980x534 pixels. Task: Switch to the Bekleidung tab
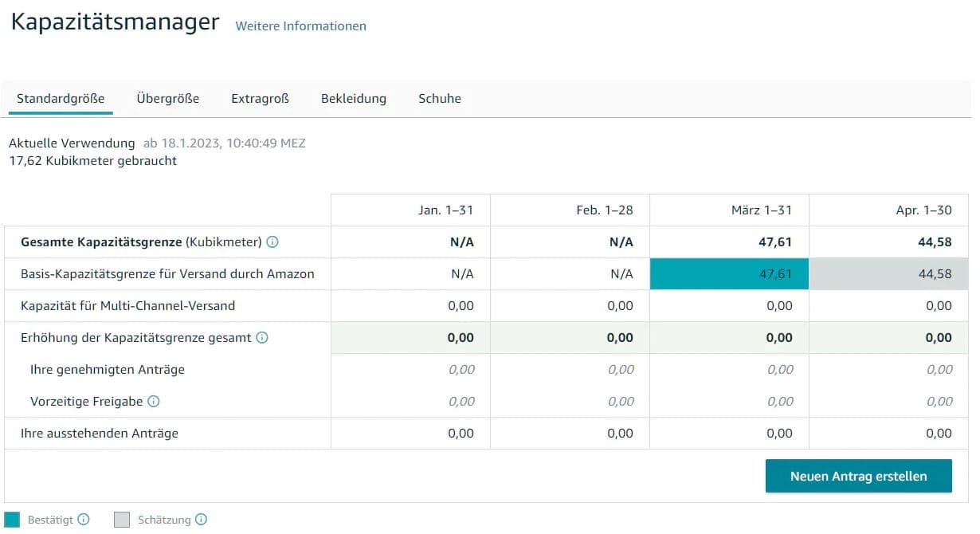[x=353, y=99]
